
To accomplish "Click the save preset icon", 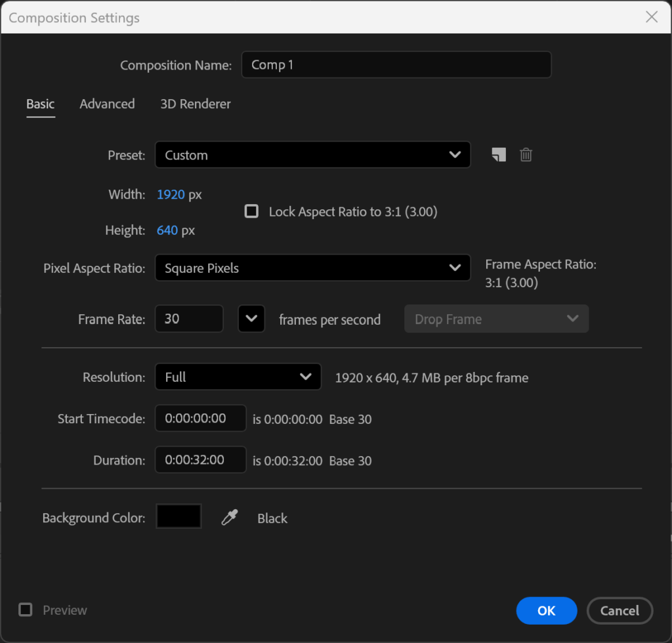I will click(x=499, y=155).
